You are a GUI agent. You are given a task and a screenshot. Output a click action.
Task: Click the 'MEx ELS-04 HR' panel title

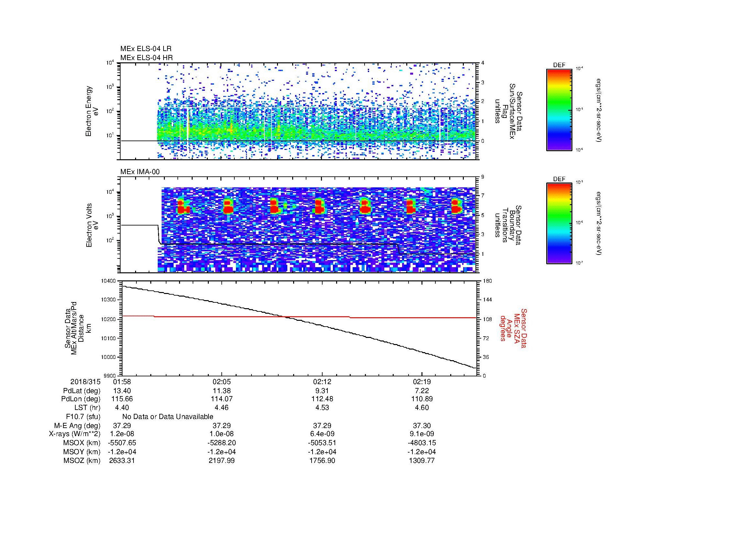(x=146, y=58)
